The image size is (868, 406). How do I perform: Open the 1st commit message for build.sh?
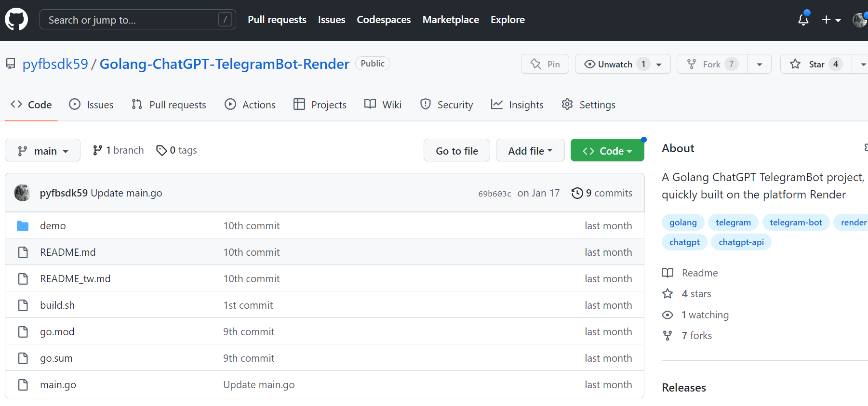[248, 305]
